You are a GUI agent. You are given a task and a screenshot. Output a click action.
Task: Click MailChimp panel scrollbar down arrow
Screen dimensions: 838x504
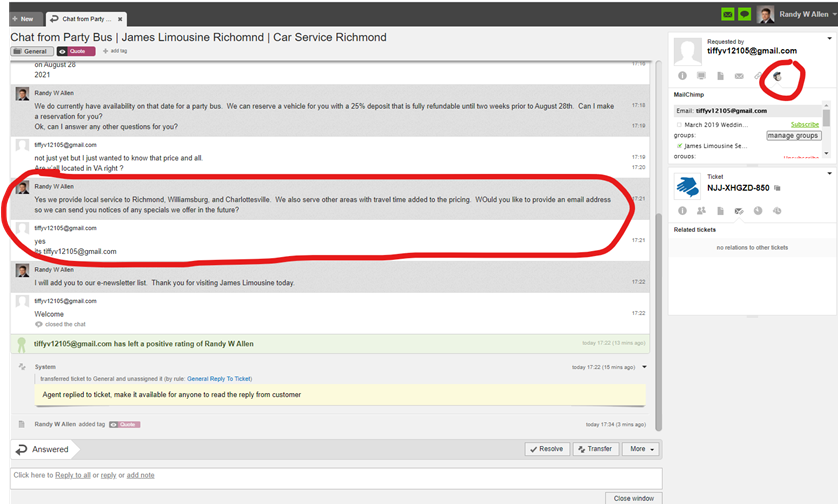826,154
